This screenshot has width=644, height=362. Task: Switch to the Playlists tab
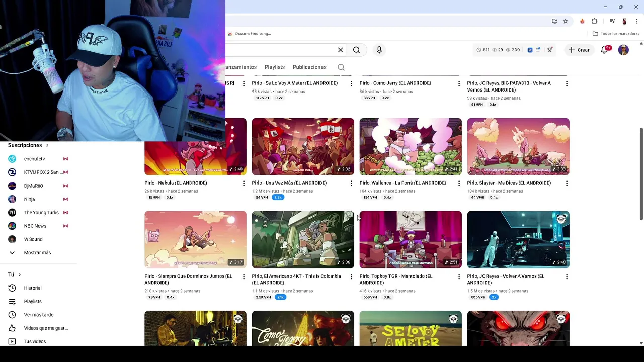coord(275,67)
